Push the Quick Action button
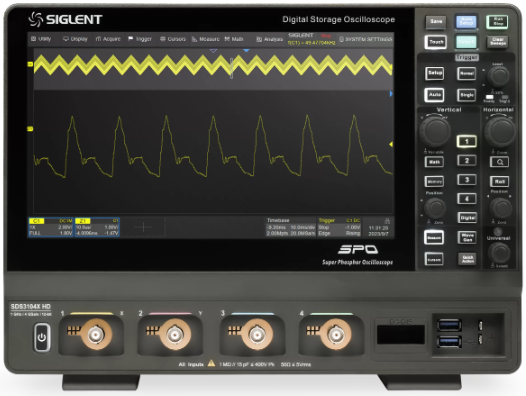Screen dimensions: 526x396 (467, 259)
